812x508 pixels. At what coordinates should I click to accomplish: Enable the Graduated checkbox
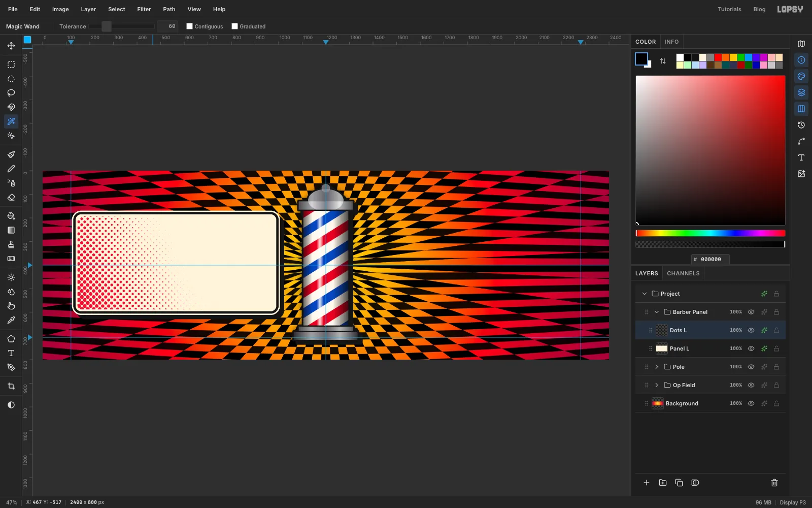[235, 26]
